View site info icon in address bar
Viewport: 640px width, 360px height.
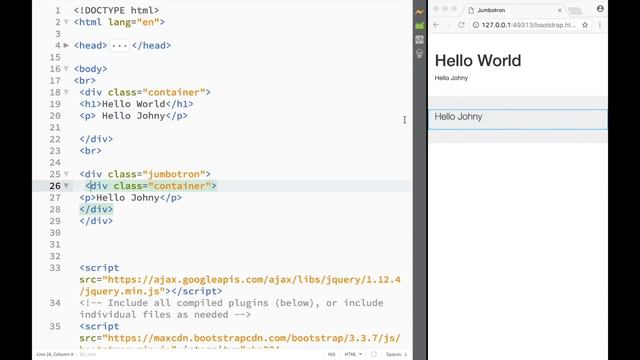(x=476, y=25)
